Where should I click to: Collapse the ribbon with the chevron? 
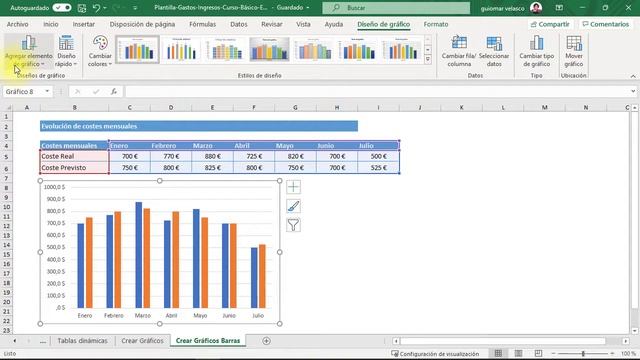pos(633,76)
